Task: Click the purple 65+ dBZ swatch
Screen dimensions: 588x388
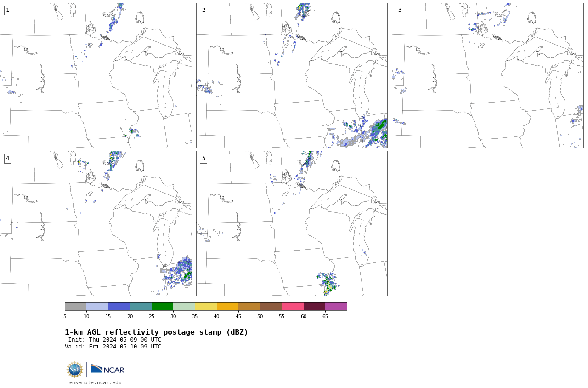Action: pyautogui.click(x=336, y=307)
